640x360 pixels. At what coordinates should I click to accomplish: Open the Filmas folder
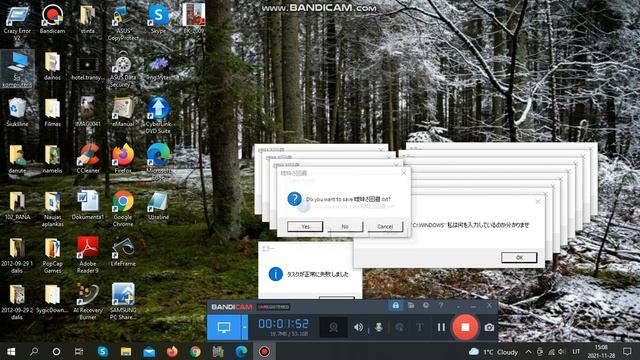52,112
